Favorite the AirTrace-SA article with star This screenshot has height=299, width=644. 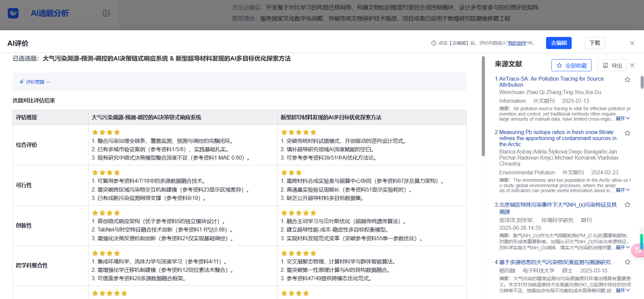[627, 80]
